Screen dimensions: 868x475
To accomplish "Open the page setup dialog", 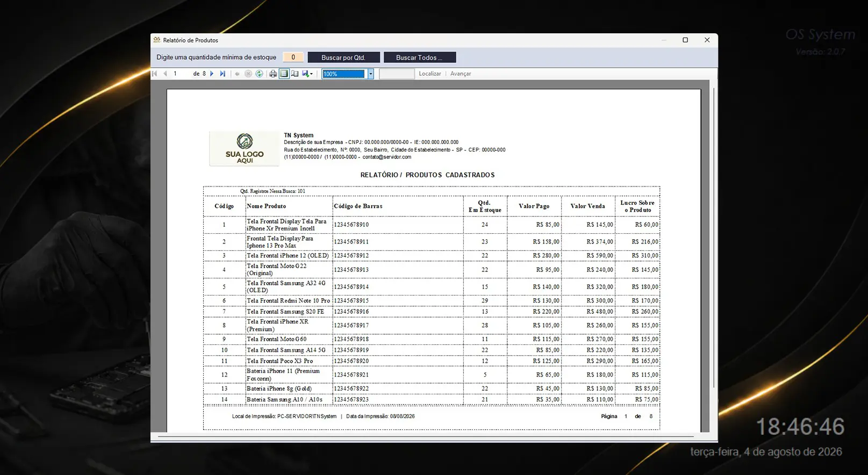I will coord(295,74).
